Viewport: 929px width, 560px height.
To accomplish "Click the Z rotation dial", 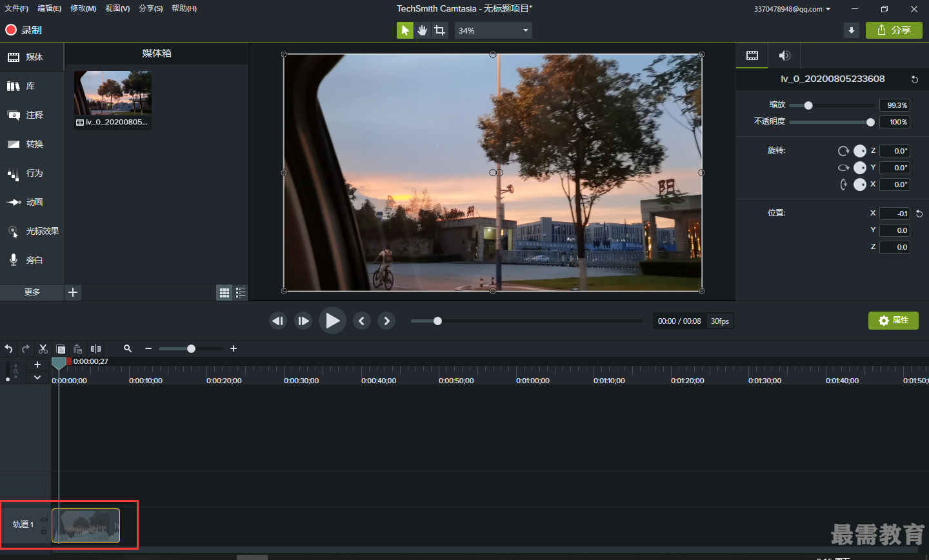I will click(x=860, y=151).
